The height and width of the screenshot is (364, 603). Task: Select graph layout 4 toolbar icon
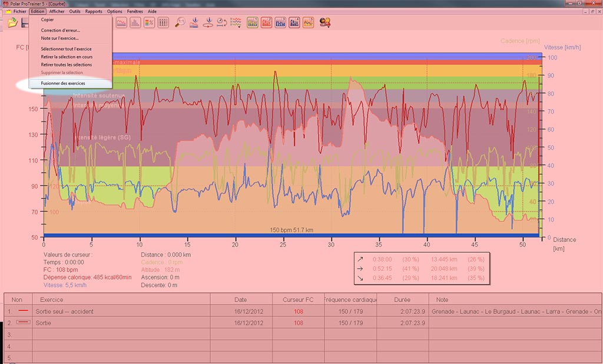coord(294,23)
